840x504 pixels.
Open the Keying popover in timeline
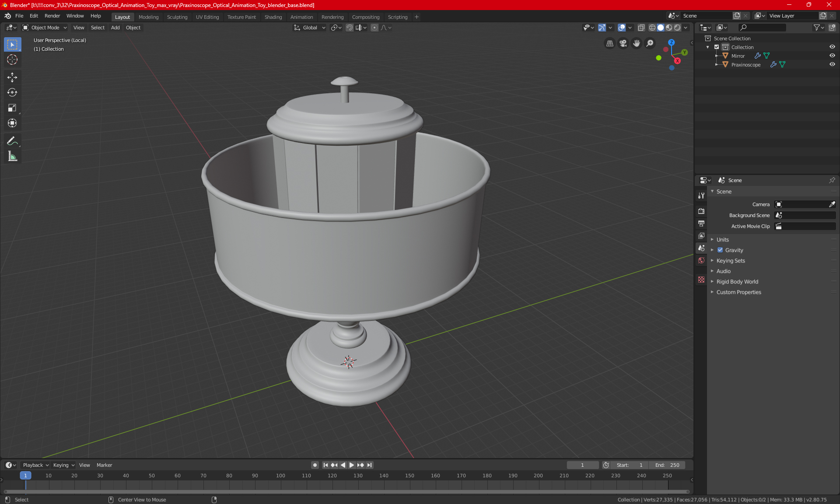tap(63, 465)
